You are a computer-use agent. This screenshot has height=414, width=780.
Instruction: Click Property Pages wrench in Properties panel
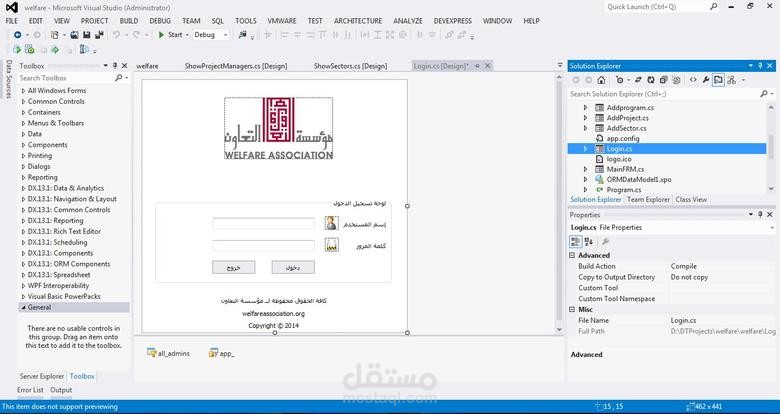pyautogui.click(x=605, y=242)
